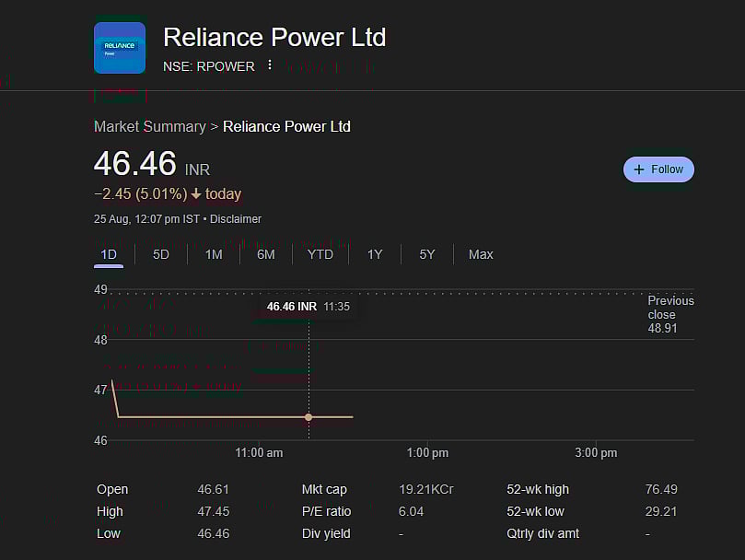Click the 3:00 pm axis label
The image size is (745, 560).
tap(597, 452)
